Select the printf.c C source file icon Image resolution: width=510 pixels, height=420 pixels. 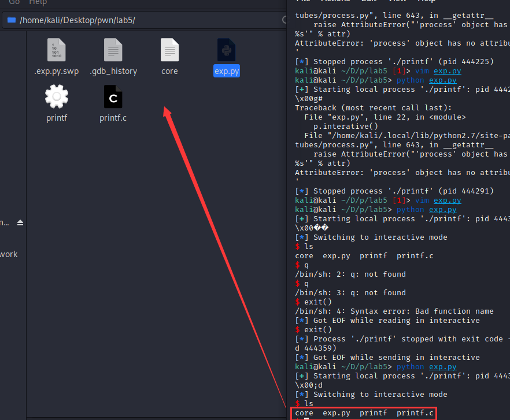pos(113,96)
